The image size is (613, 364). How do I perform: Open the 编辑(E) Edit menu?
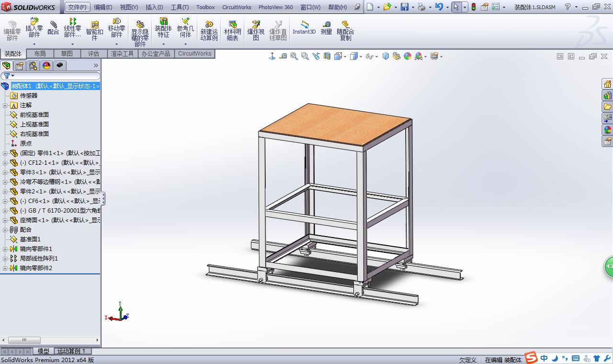click(x=103, y=7)
